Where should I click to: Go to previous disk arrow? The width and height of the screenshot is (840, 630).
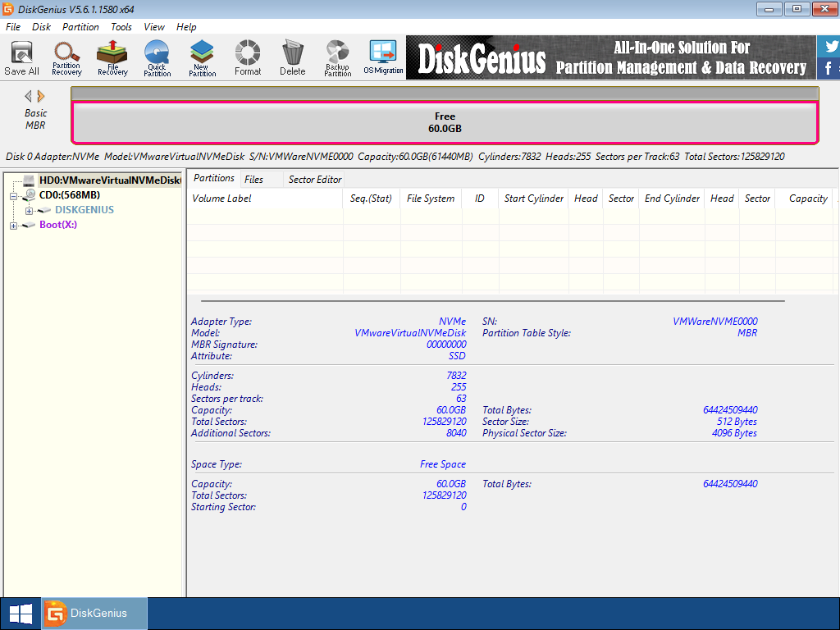click(x=28, y=96)
